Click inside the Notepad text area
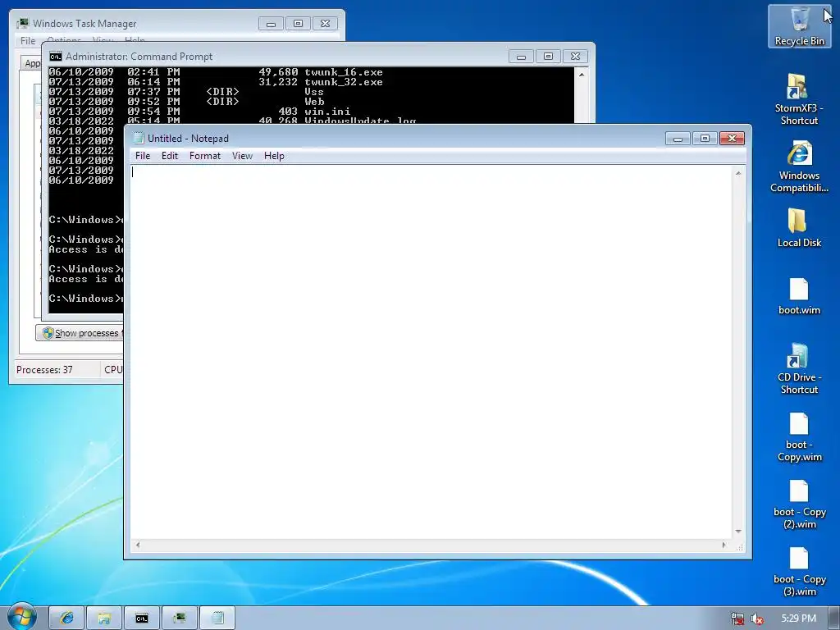The width and height of the screenshot is (840, 630). point(431,352)
